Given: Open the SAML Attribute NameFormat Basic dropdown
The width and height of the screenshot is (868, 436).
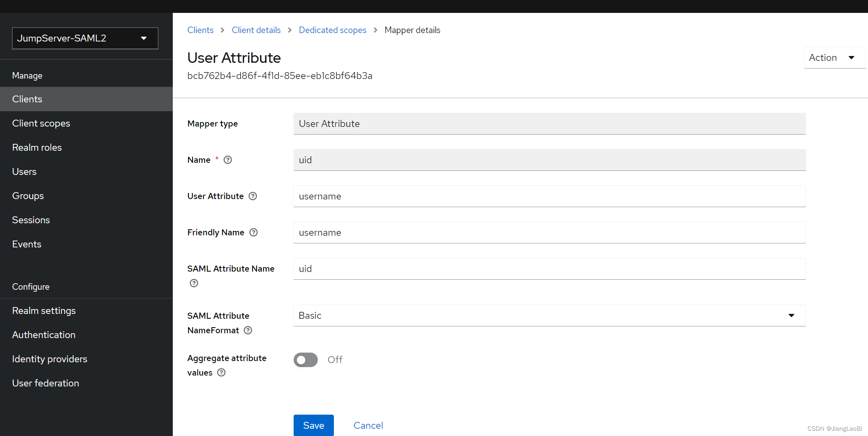Looking at the screenshot, I should pyautogui.click(x=549, y=315).
